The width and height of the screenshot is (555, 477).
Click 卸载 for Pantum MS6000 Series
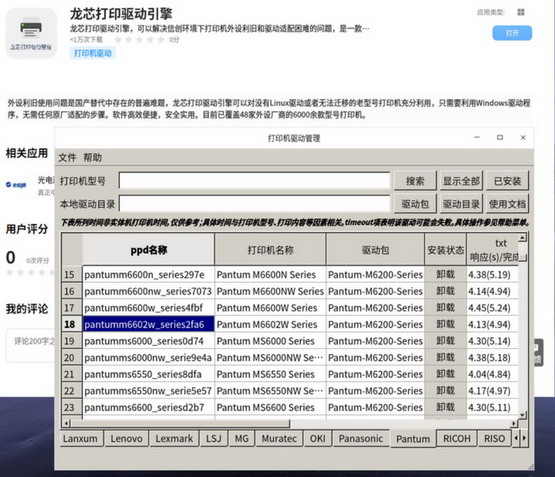(446, 341)
